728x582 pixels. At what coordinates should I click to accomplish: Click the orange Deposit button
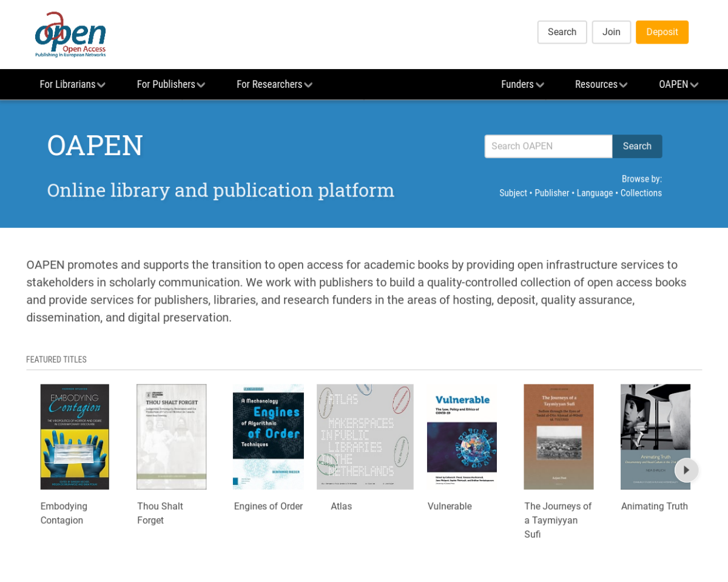[x=662, y=32]
